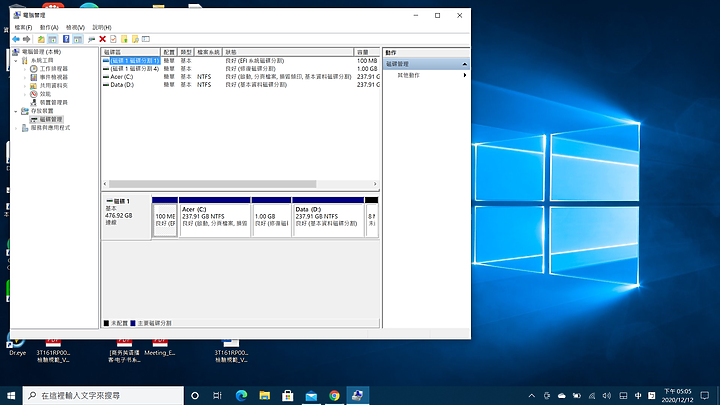Open Task View on the taskbar
720x405 pixels.
(x=218, y=395)
